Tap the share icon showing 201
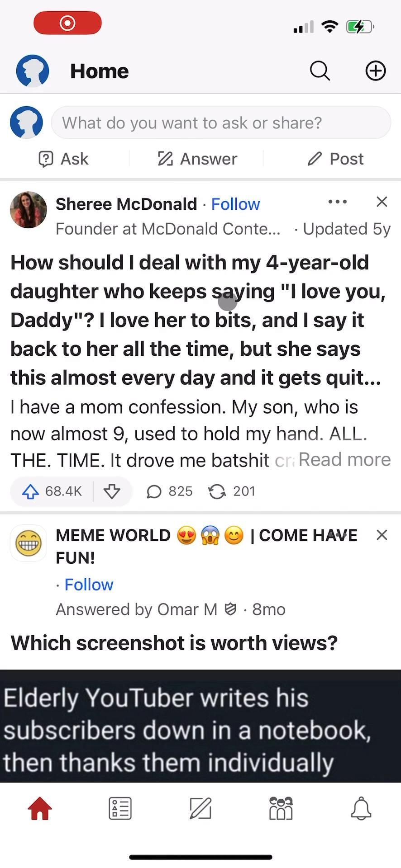The image size is (401, 868). [232, 491]
